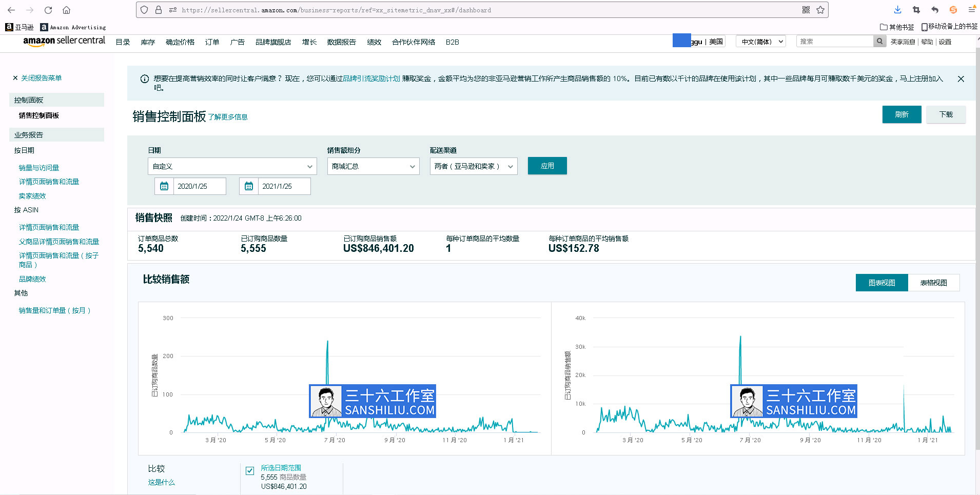This screenshot has width=980, height=495.
Task: Click the search magnifier button
Action: (x=880, y=42)
